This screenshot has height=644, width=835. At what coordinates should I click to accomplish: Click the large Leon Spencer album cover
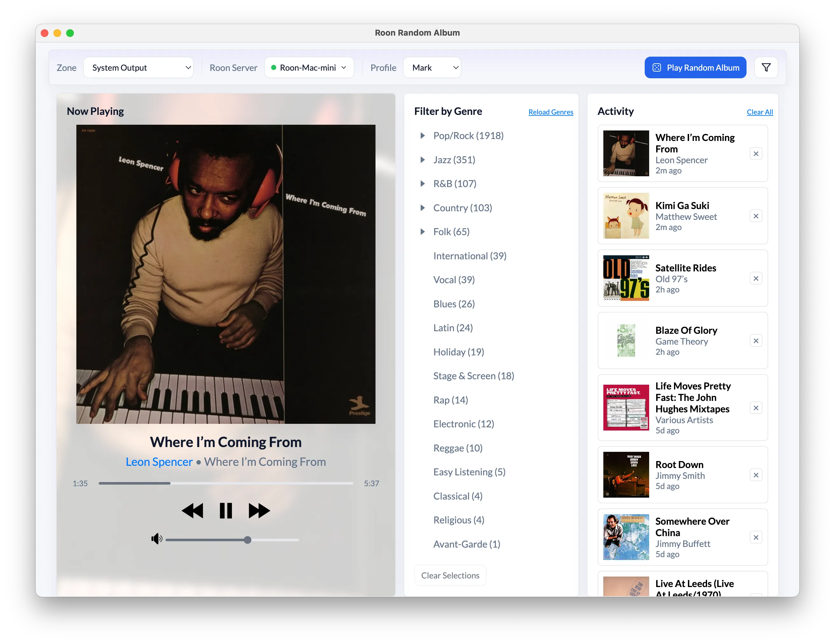point(226,274)
